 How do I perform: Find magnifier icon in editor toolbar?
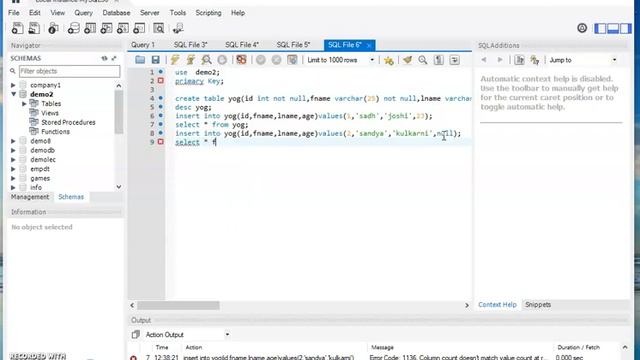coord(423,60)
